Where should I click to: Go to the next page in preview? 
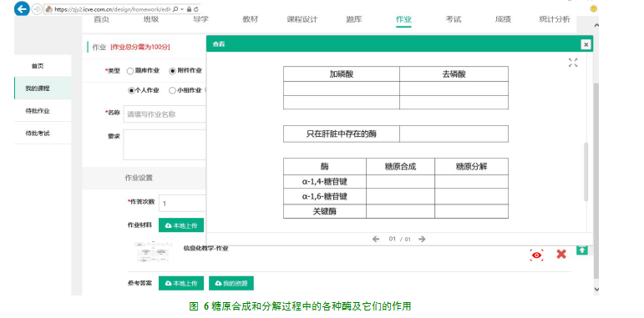coord(422,240)
